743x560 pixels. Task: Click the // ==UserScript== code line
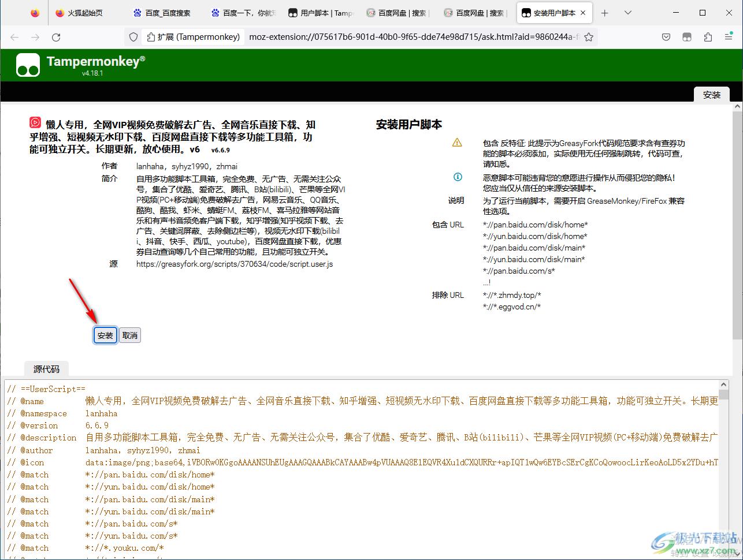tap(46, 389)
